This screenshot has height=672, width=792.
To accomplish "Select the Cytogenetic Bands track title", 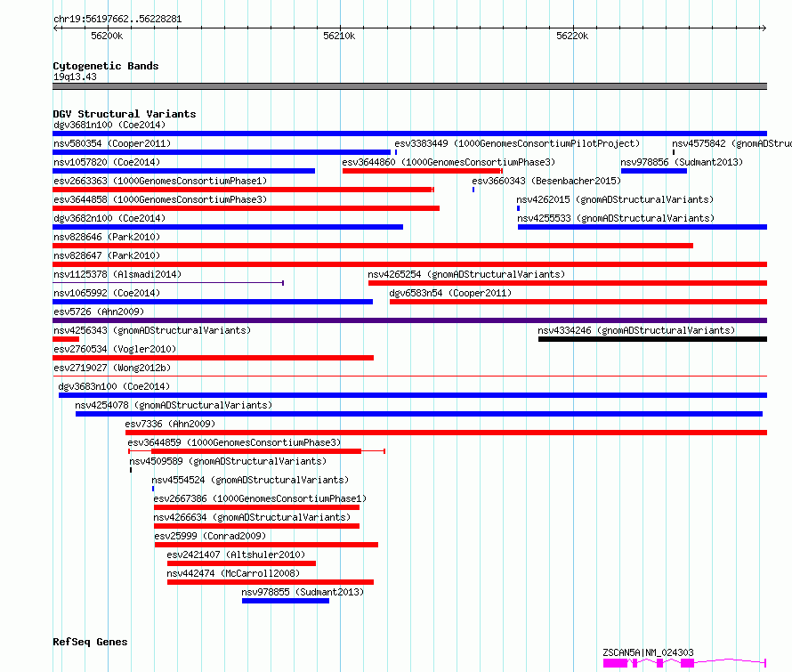I will pos(106,66).
